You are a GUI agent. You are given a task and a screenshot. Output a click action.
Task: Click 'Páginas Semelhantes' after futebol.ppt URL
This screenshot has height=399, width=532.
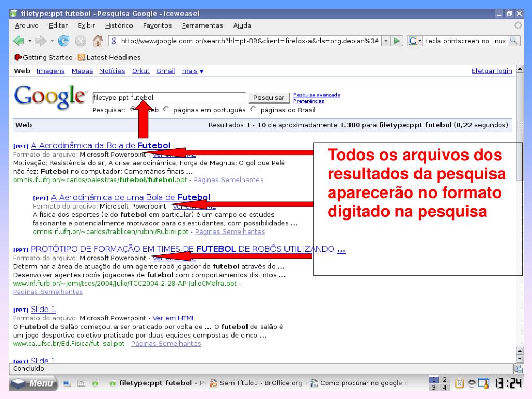[x=228, y=180]
